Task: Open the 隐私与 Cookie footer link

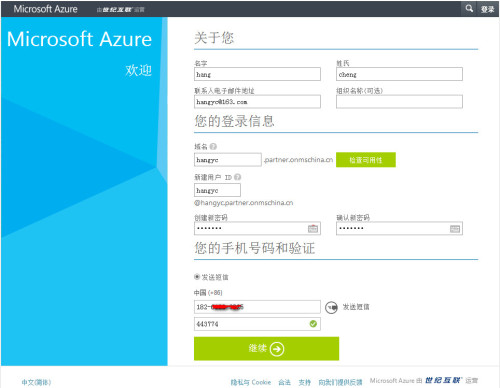Action: (251, 382)
